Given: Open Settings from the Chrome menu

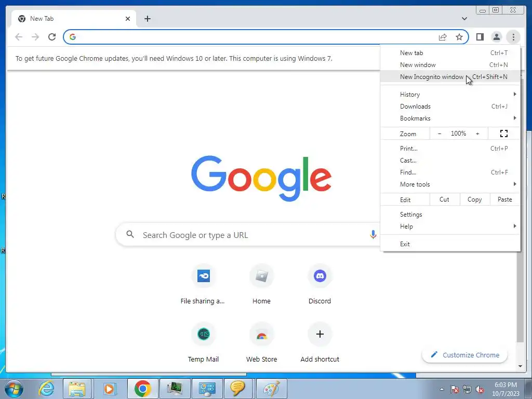Looking at the screenshot, I should (x=450, y=215).
